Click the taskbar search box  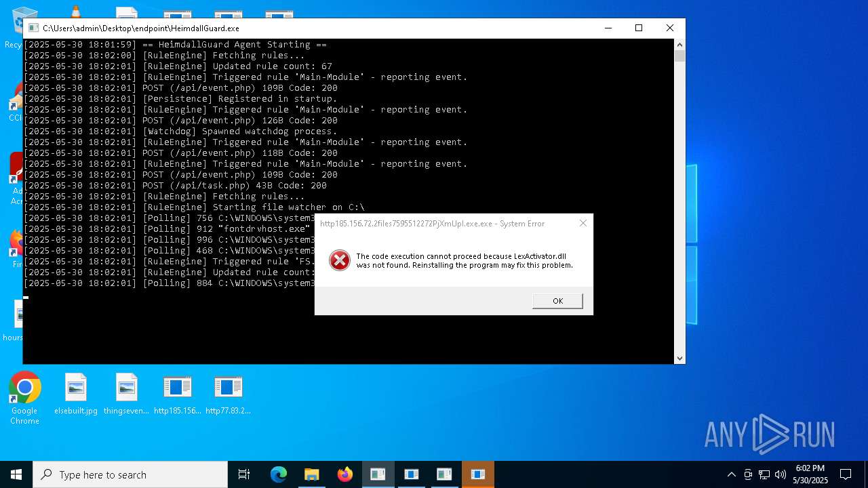tap(130, 474)
